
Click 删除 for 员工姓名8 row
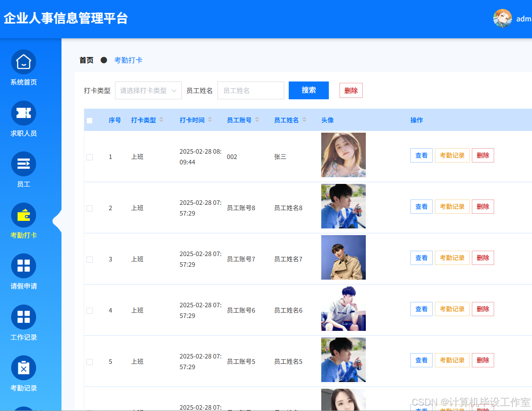[483, 207]
